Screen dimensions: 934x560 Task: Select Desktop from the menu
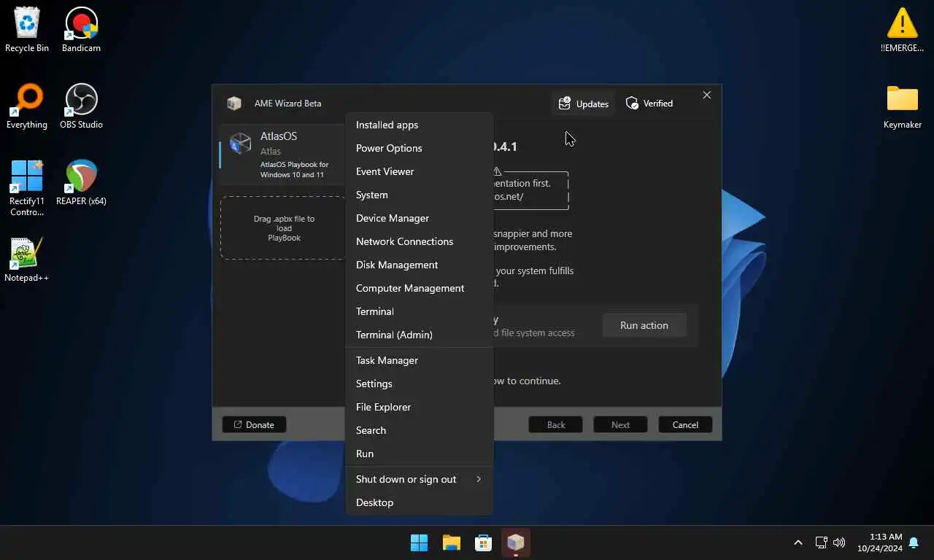tap(420, 502)
